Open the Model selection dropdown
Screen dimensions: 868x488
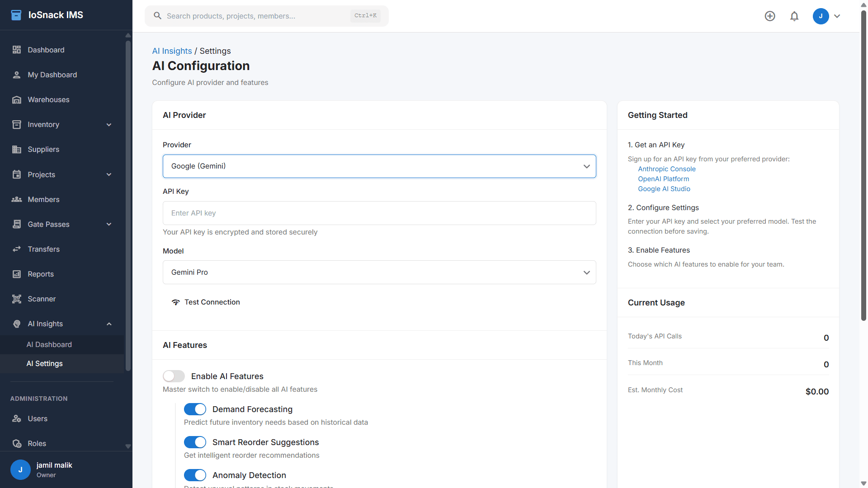tap(379, 272)
